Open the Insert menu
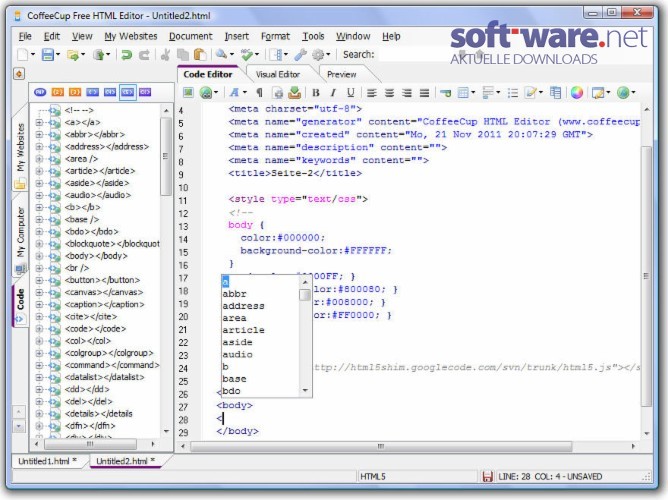Image resolution: width=668 pixels, height=500 pixels. (x=236, y=36)
